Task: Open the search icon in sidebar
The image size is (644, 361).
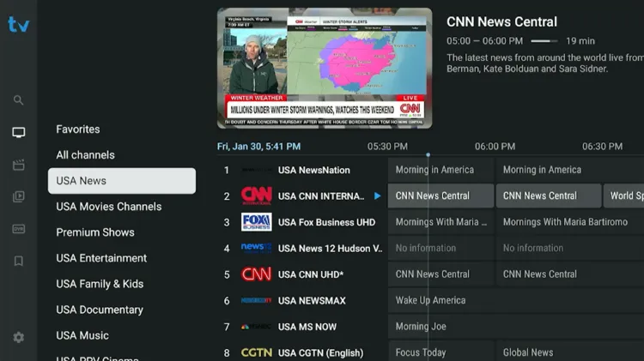Action: click(18, 100)
